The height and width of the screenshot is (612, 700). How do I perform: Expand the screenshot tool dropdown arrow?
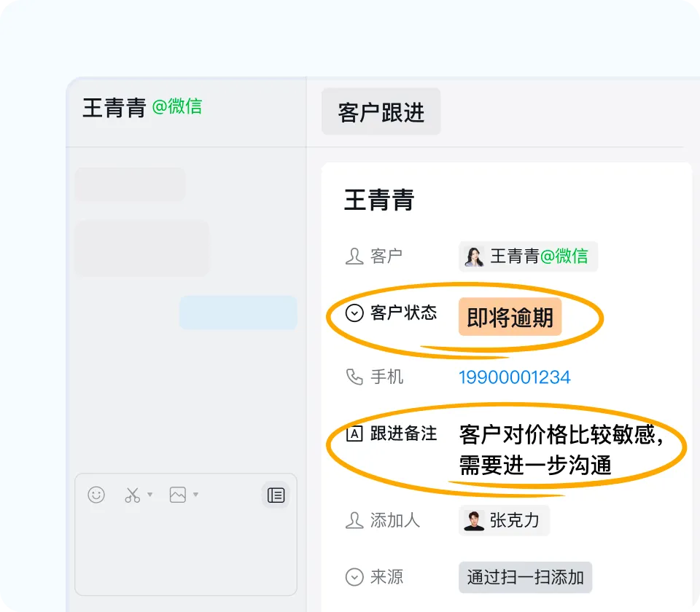(x=149, y=495)
